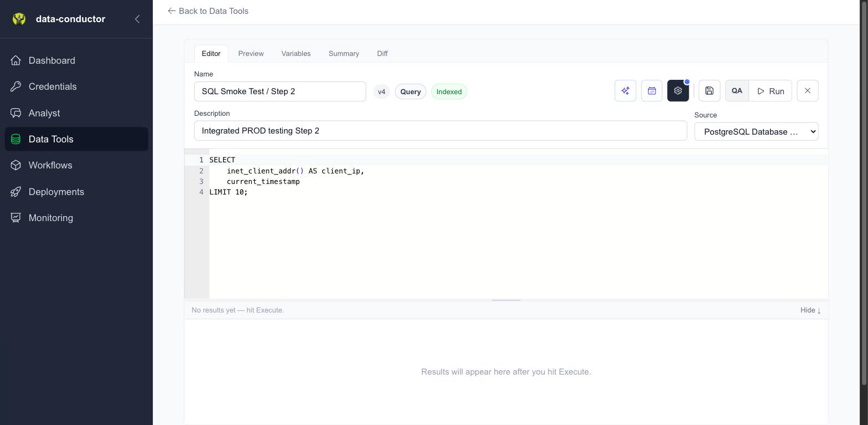This screenshot has width=868, height=425.
Task: Place cursor on SELECT line in editor
Action: tap(519, 160)
